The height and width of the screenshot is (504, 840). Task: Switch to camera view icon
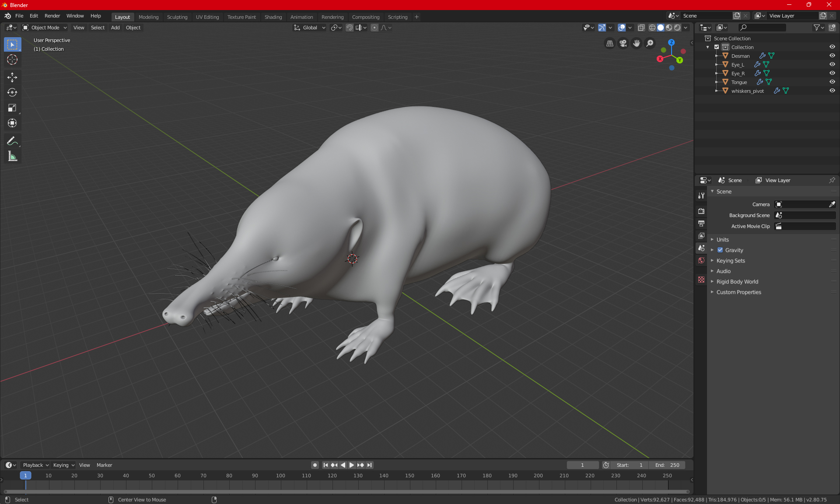[623, 43]
